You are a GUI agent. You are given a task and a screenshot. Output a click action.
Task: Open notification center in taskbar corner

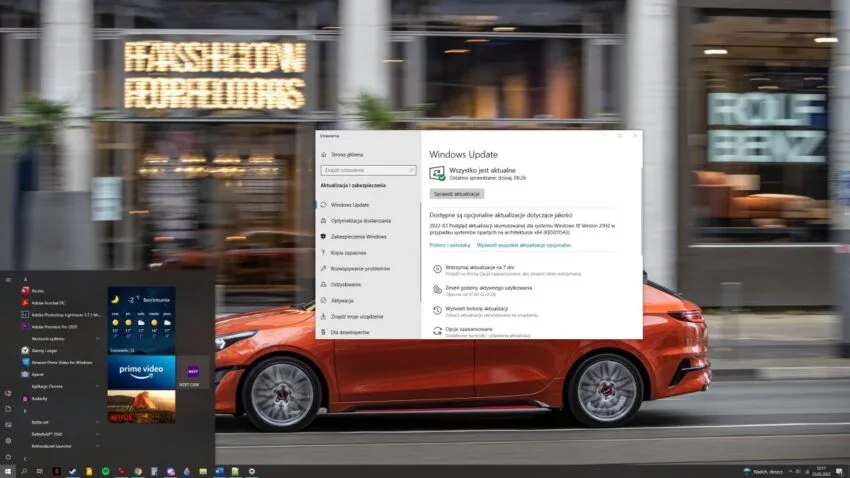(x=840, y=471)
